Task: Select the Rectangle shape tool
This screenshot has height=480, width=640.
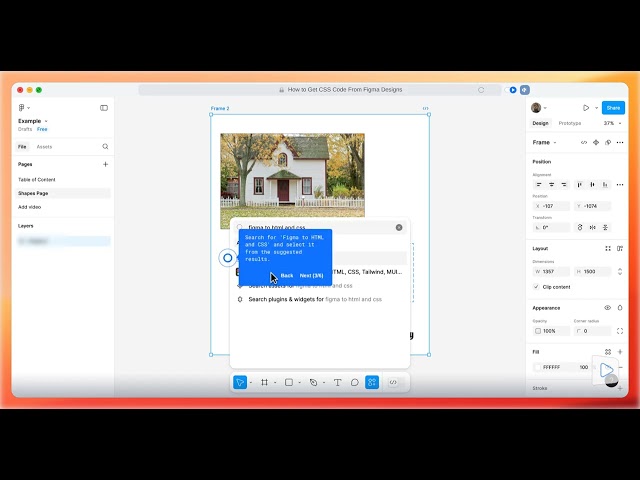Action: (289, 382)
